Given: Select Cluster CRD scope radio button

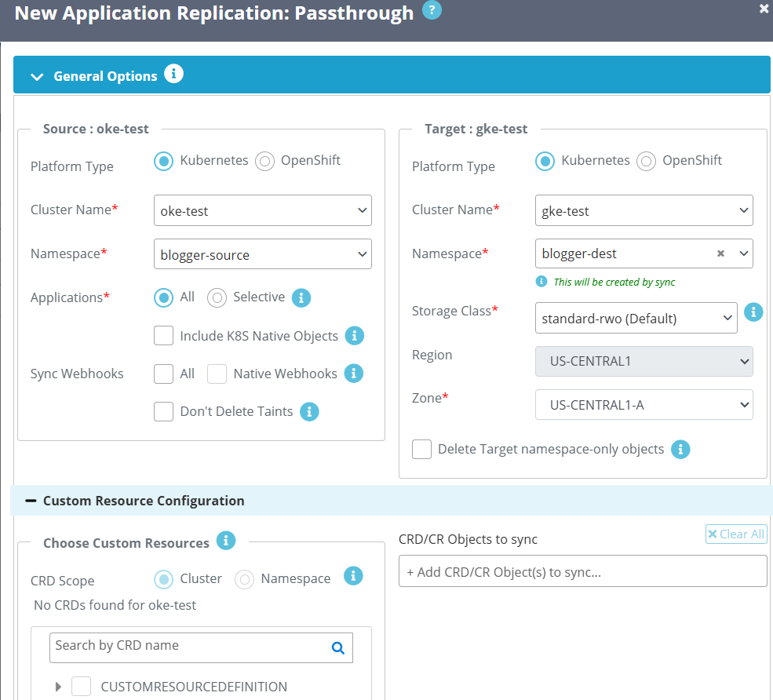Looking at the screenshot, I should click(x=164, y=580).
